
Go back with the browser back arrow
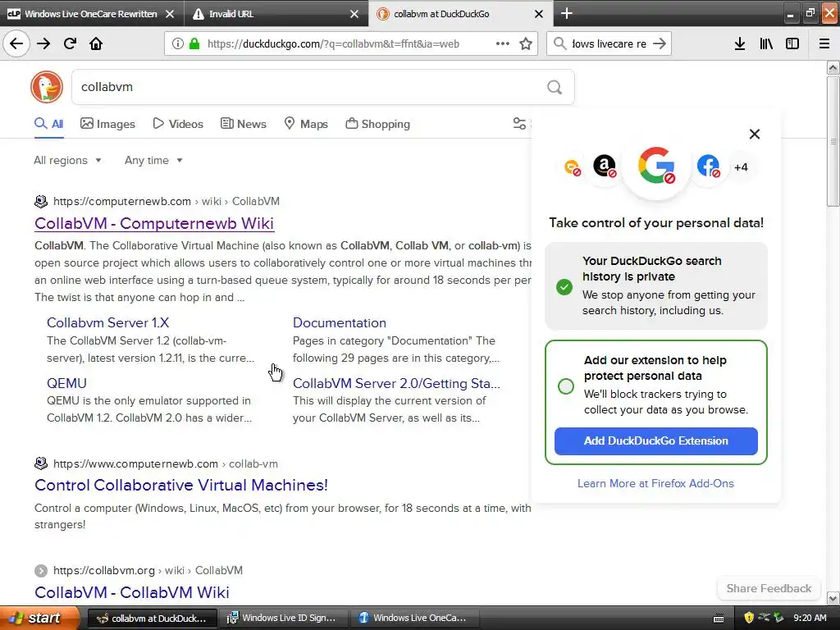point(16,43)
